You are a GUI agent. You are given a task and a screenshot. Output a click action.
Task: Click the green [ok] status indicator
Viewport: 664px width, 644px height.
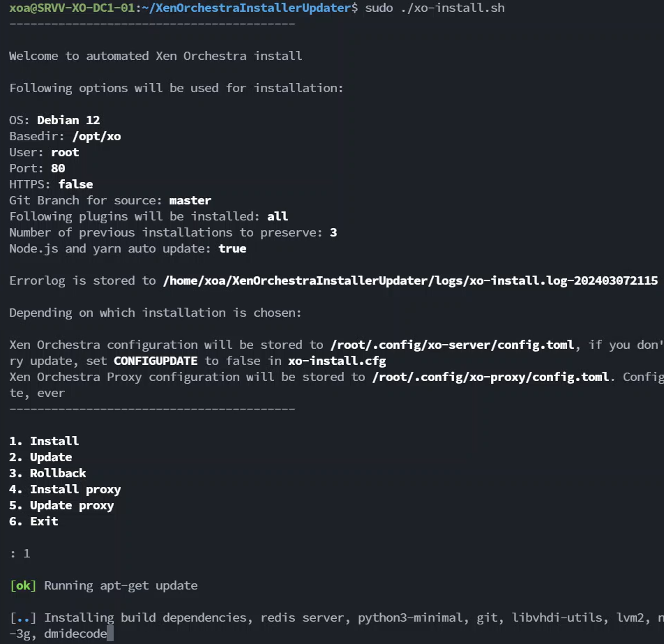(22, 585)
